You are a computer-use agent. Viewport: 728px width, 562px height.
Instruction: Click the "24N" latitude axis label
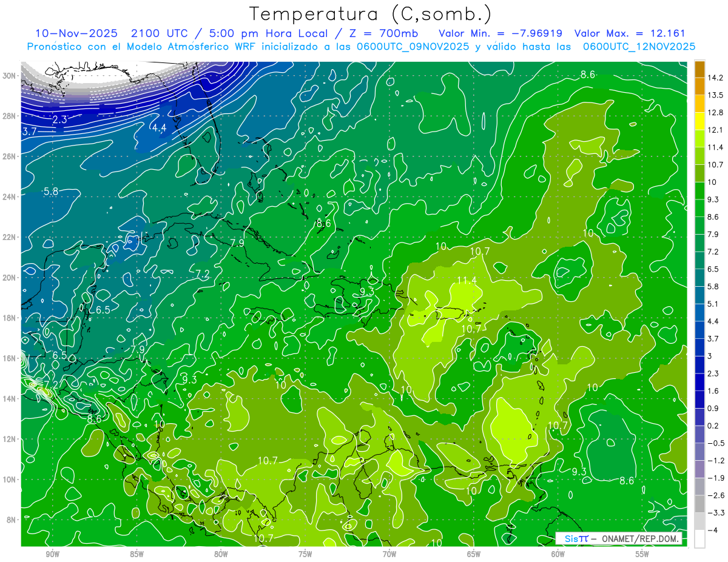pyautogui.click(x=10, y=197)
